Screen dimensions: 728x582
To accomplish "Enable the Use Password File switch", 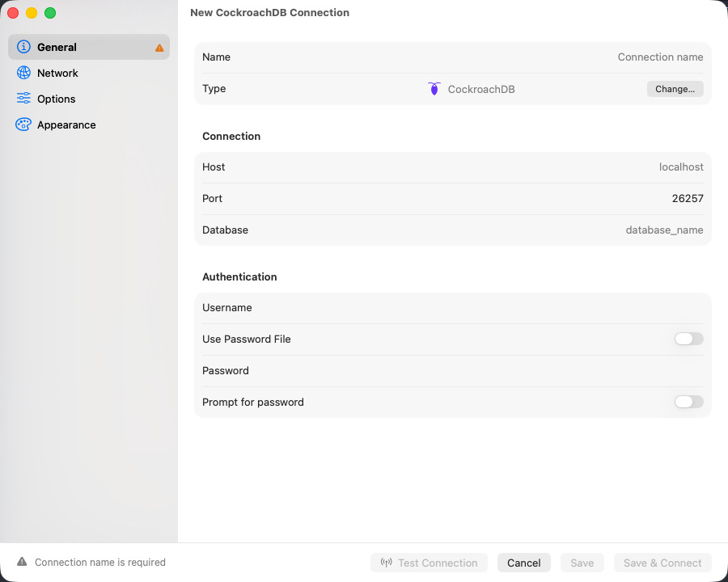I will coord(688,339).
